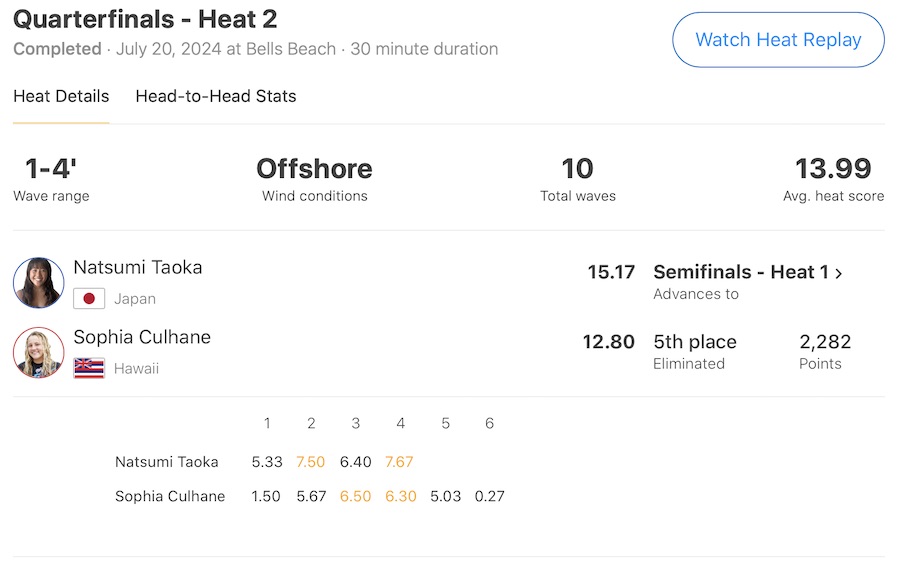Screen dimensions: 900x569
Task: Click Culhane's highlighted 6.30 wave score
Action: (x=400, y=496)
